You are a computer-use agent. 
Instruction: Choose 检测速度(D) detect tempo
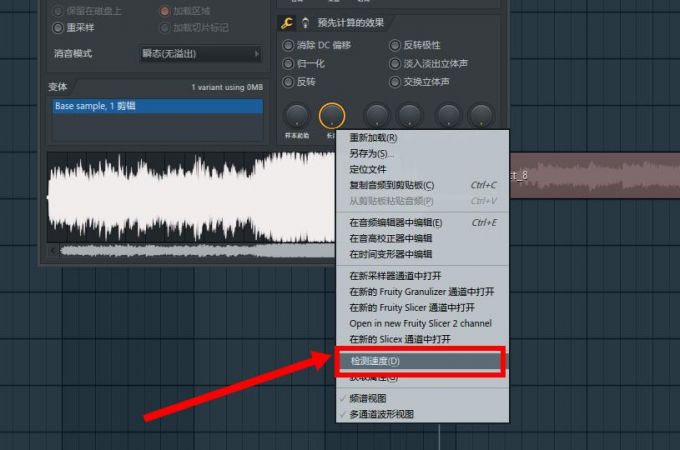pyautogui.click(x=420, y=361)
